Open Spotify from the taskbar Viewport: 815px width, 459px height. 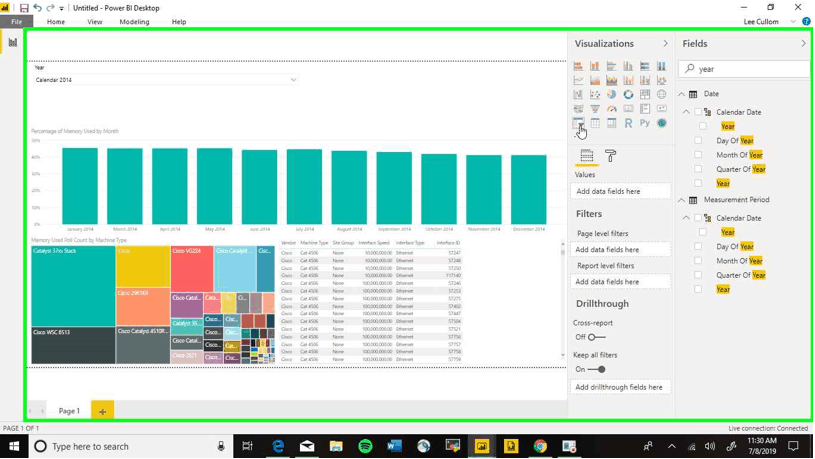[x=365, y=446]
